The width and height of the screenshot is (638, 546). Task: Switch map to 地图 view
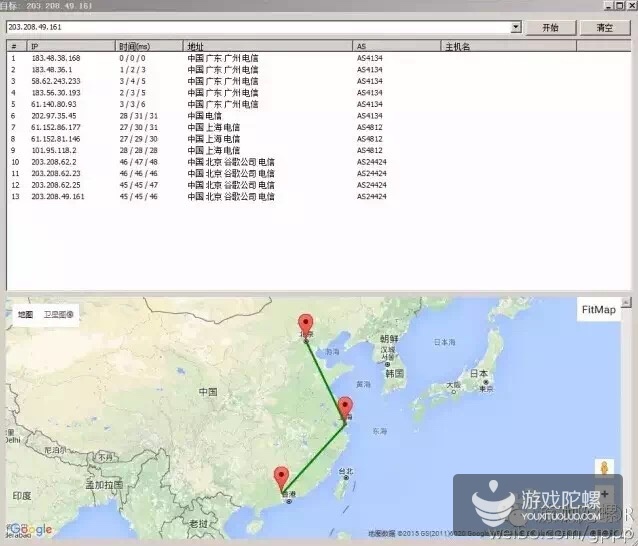[x=25, y=314]
